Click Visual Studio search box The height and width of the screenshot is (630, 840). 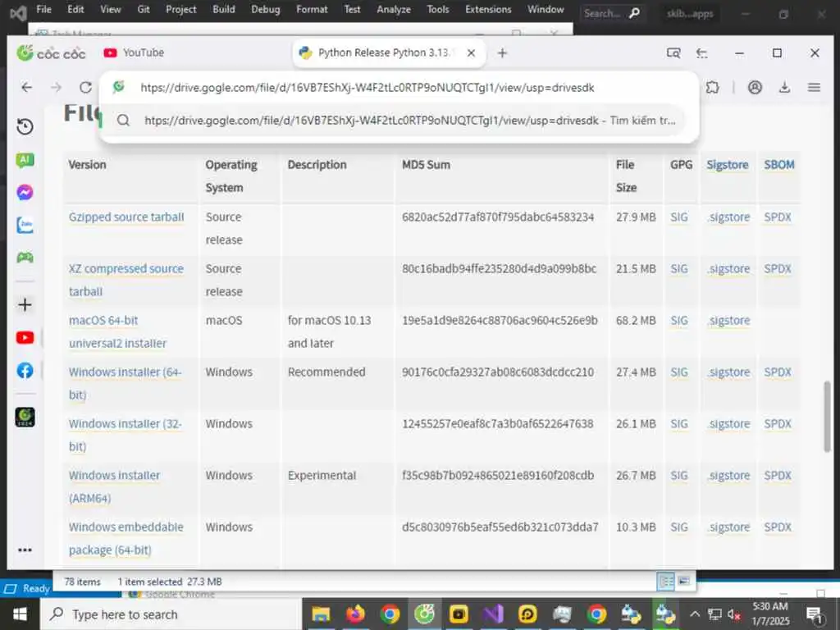click(612, 13)
